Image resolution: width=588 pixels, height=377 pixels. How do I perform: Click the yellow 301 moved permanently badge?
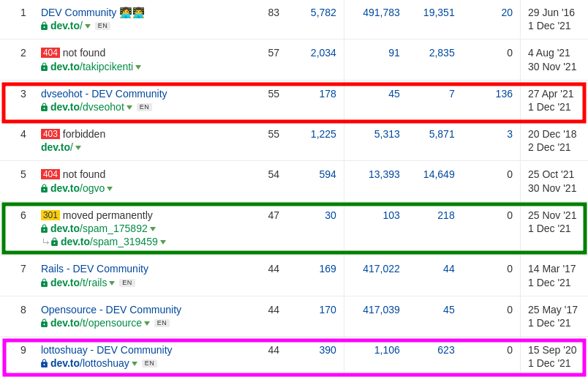coord(50,215)
